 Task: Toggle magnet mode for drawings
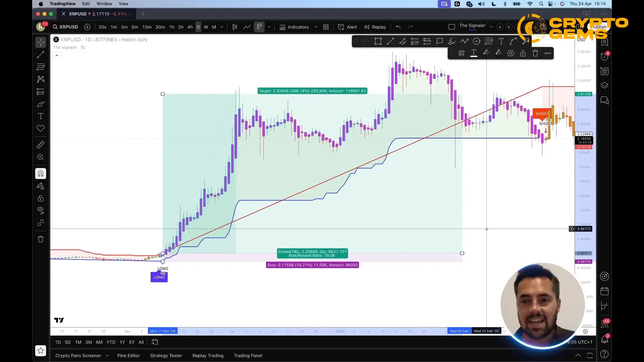[41, 174]
